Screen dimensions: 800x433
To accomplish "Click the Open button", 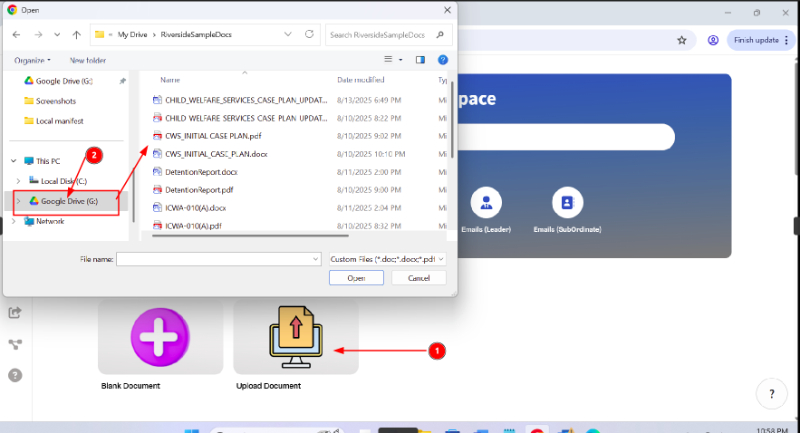I will coord(356,278).
